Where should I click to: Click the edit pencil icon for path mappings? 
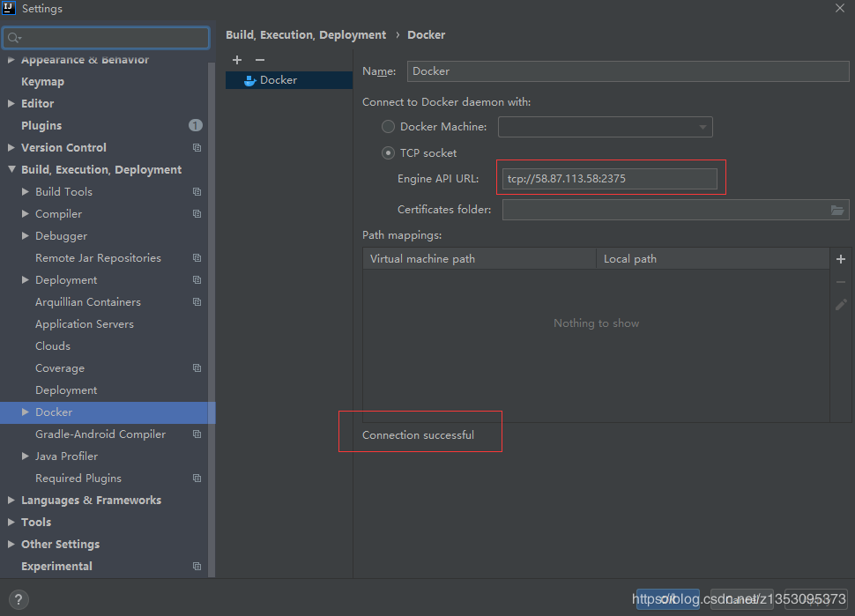(x=840, y=304)
